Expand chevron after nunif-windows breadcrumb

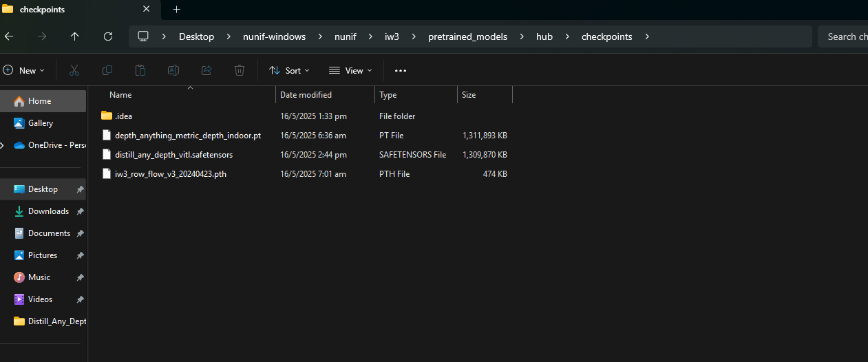(x=320, y=36)
